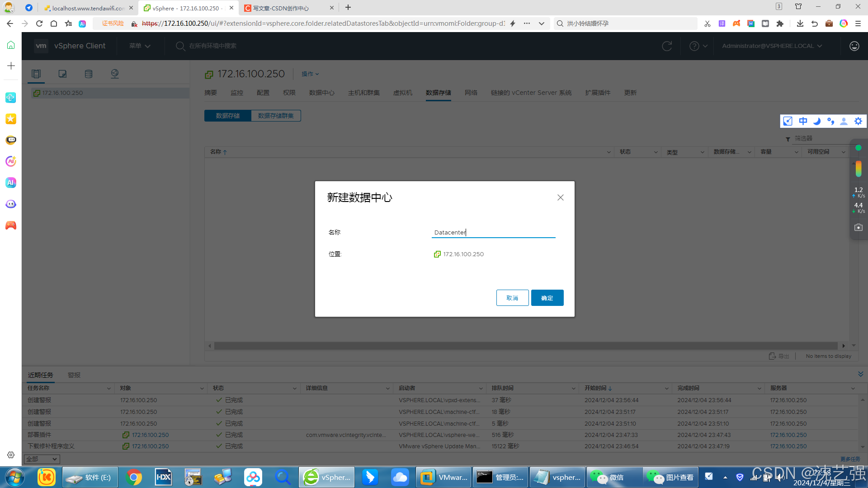
Task: Click the browser reload icon
Action: pyautogui.click(x=39, y=23)
